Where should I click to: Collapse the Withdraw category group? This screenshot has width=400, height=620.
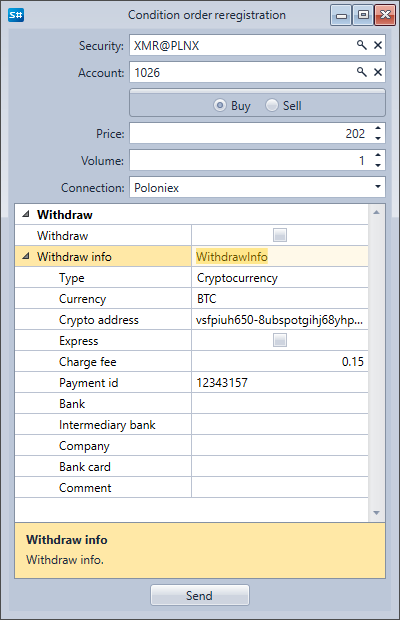[x=26, y=214]
